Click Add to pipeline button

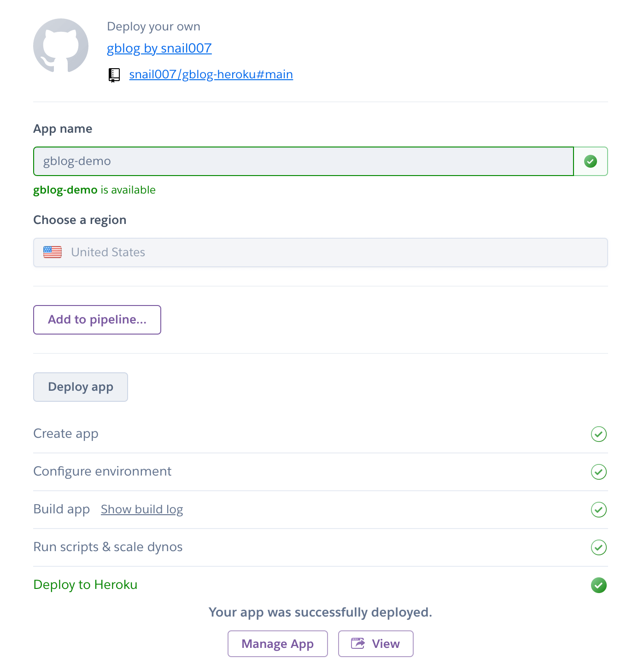click(x=97, y=320)
